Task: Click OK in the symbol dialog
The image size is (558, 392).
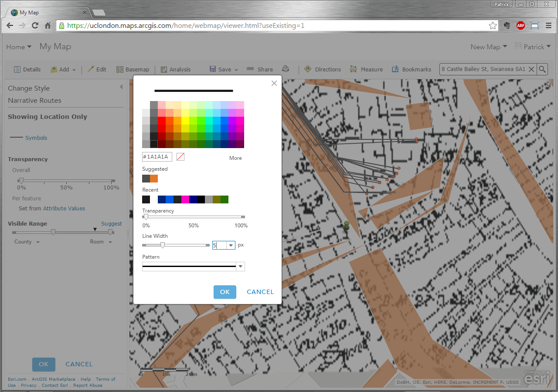Action: pos(225,292)
